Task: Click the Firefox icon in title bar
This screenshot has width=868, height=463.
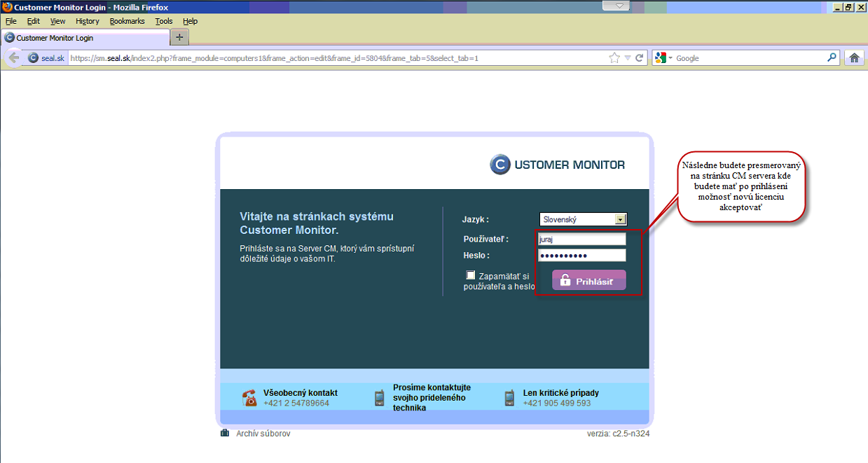Action: tap(6, 7)
